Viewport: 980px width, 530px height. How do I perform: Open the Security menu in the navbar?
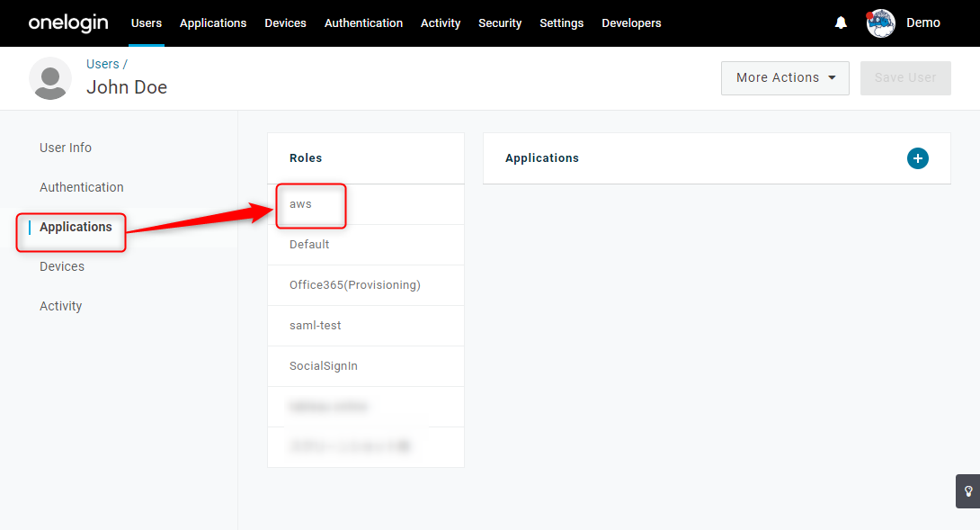point(500,23)
